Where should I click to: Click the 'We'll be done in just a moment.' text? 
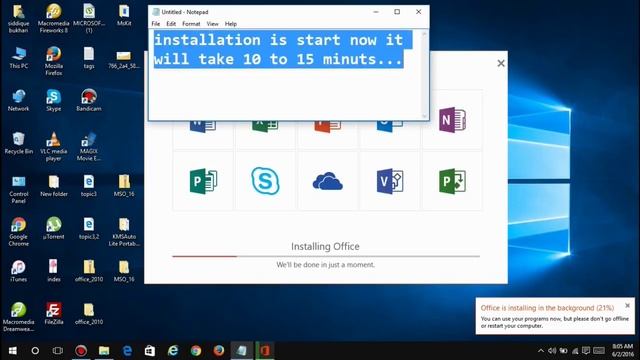click(325, 264)
